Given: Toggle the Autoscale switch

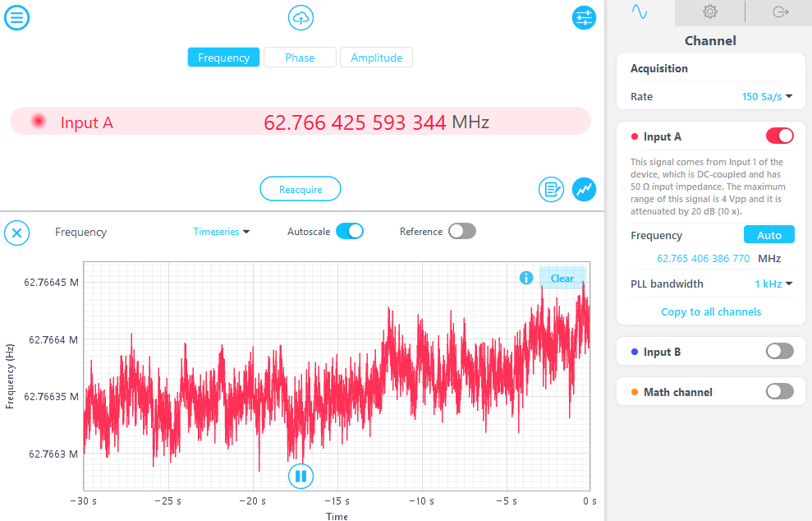Looking at the screenshot, I should (x=350, y=231).
